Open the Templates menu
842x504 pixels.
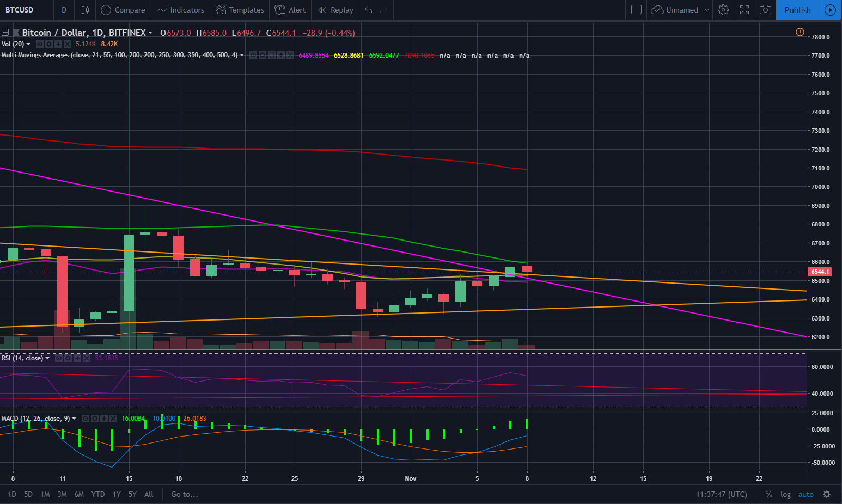pos(240,10)
